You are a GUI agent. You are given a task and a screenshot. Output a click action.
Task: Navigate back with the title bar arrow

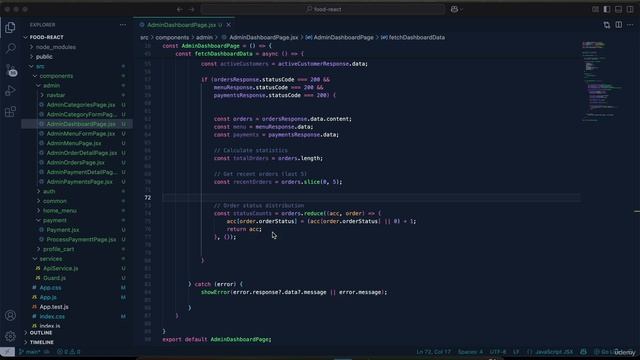(x=180, y=9)
